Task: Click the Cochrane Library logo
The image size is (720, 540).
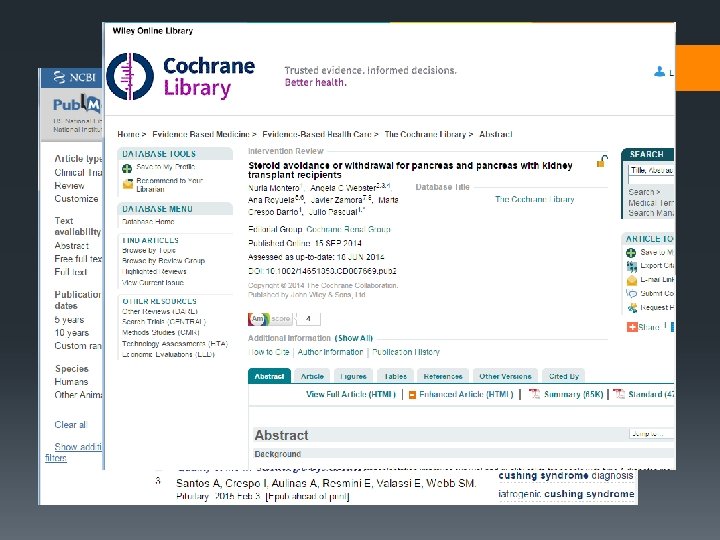Action: click(181, 77)
